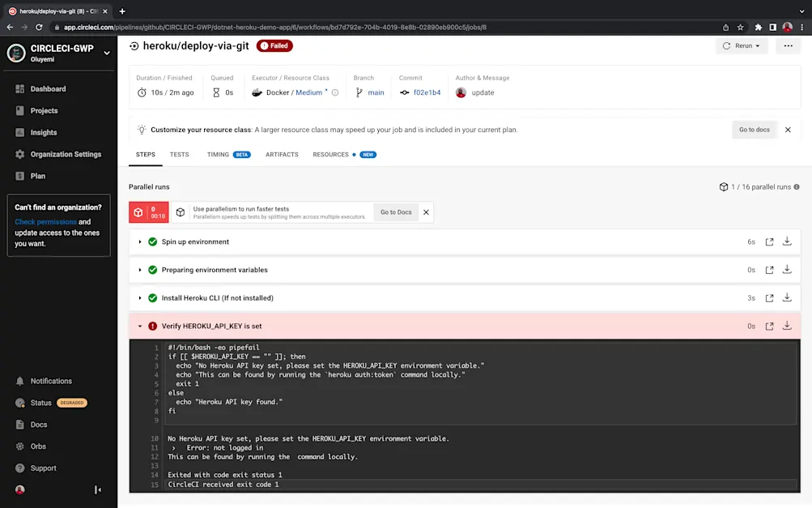Bookmark this page with the star icon

pyautogui.click(x=741, y=27)
